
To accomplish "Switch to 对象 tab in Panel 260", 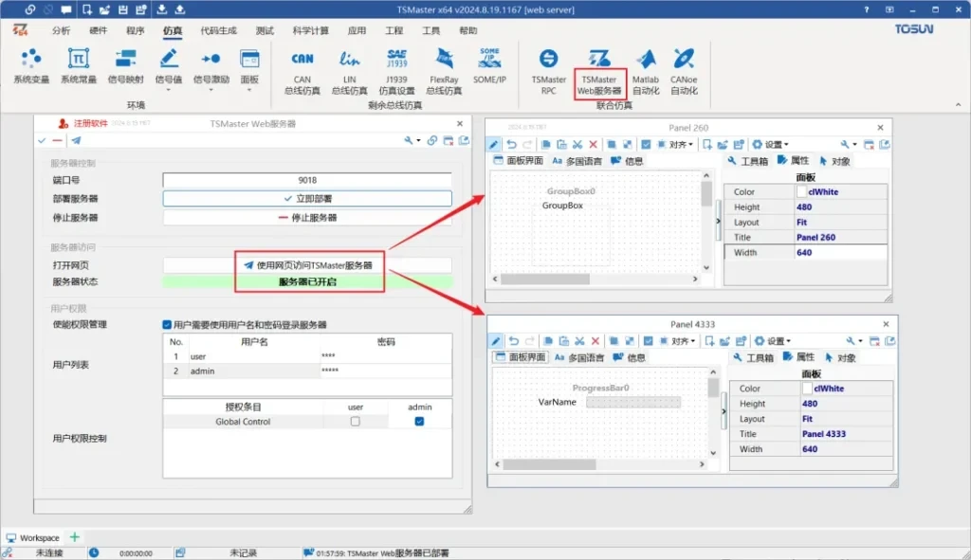I will 835,161.
